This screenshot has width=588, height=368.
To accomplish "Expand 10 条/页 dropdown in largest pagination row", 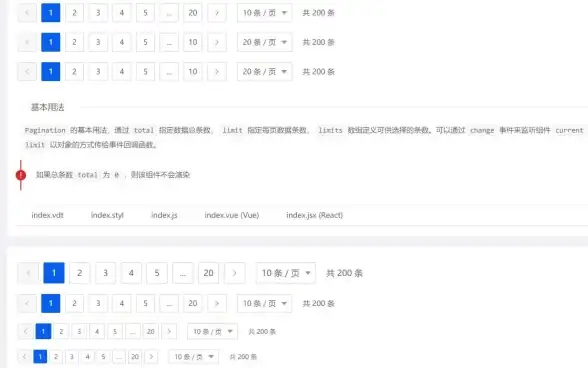I will click(286, 273).
